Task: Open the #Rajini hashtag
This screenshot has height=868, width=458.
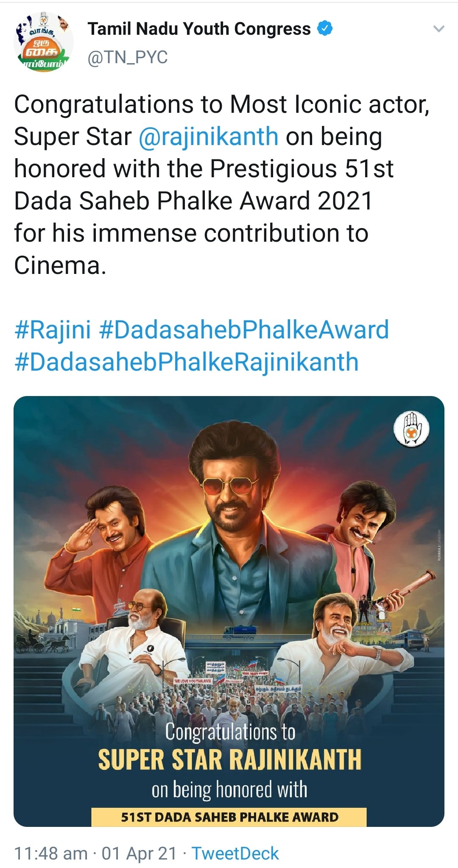Action: pos(53,329)
